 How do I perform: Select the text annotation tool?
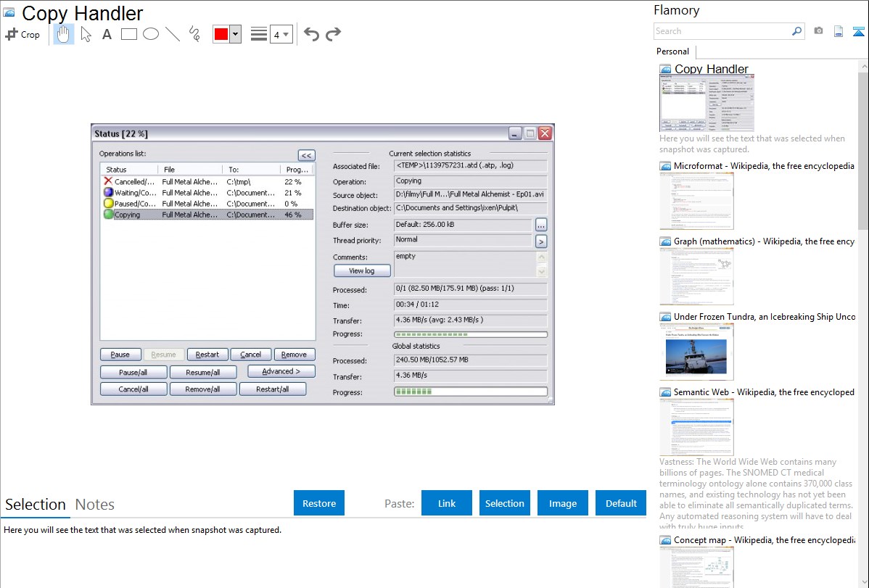[x=107, y=34]
